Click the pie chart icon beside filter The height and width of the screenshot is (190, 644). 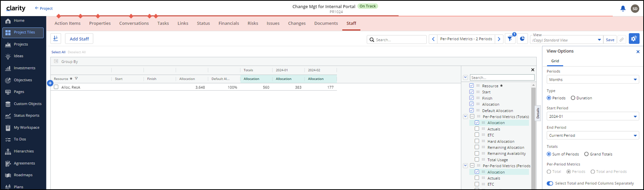522,39
